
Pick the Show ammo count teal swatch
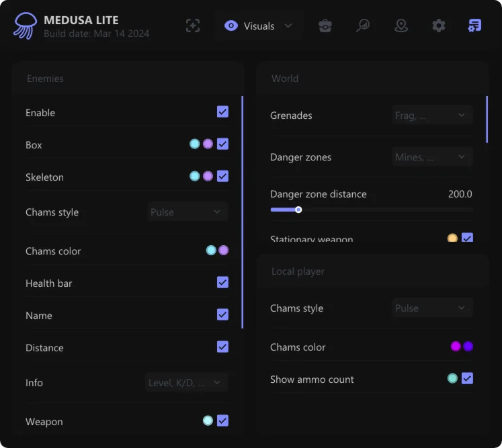point(452,378)
